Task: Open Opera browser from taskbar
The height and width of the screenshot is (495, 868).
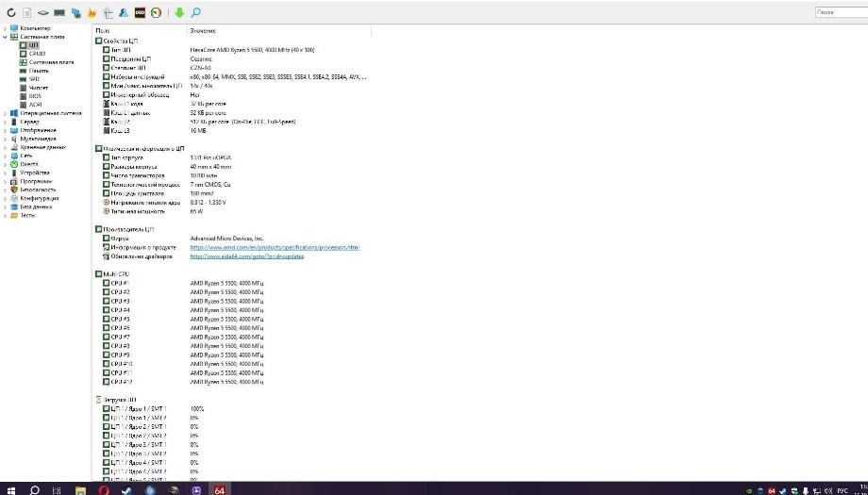Action: click(104, 490)
